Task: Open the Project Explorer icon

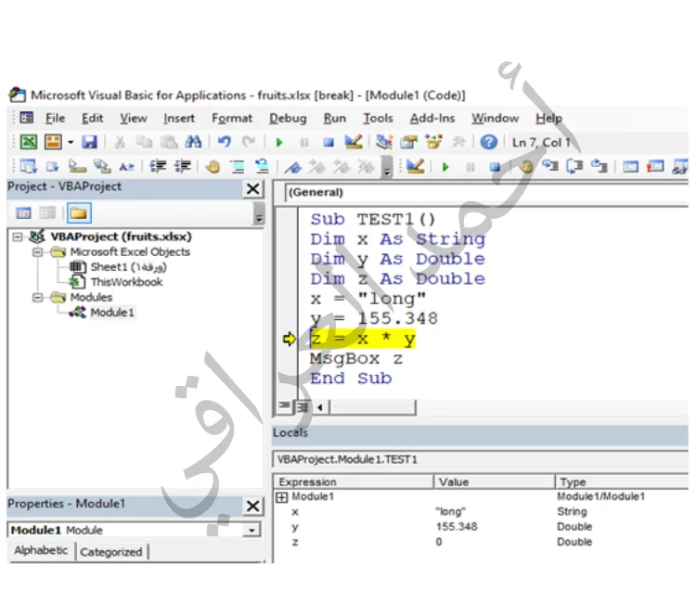Action: pos(384,142)
